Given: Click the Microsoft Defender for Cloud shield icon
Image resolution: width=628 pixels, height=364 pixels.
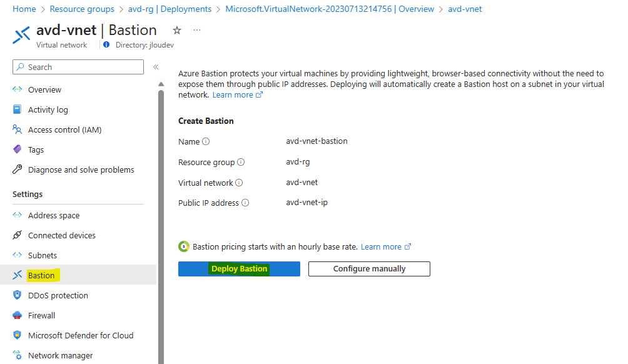Looking at the screenshot, I should click(x=18, y=335).
